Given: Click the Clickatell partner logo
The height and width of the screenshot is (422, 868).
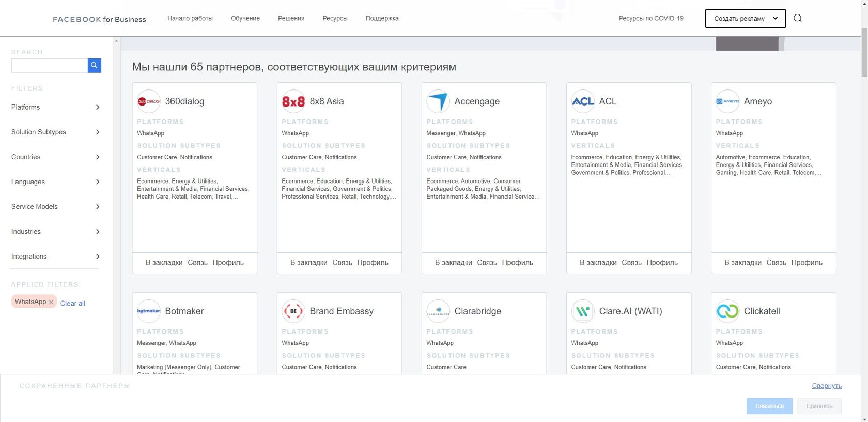Looking at the screenshot, I should click(x=727, y=311).
